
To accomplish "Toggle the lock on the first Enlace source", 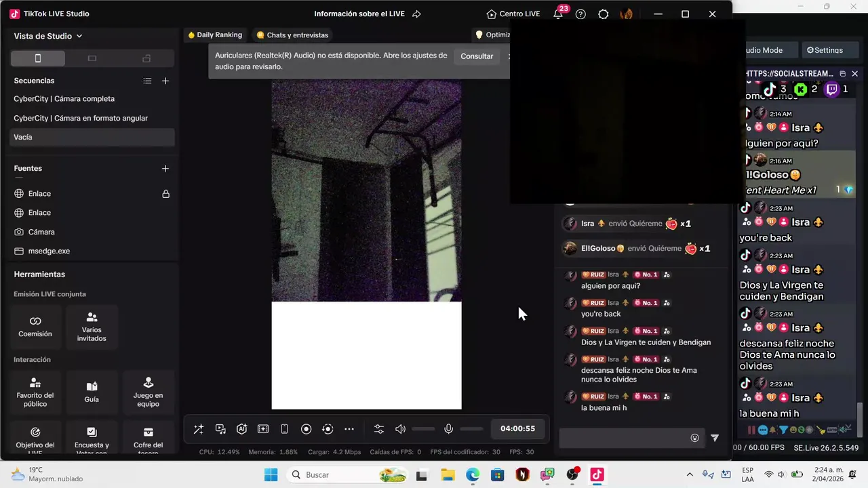I will click(x=165, y=194).
